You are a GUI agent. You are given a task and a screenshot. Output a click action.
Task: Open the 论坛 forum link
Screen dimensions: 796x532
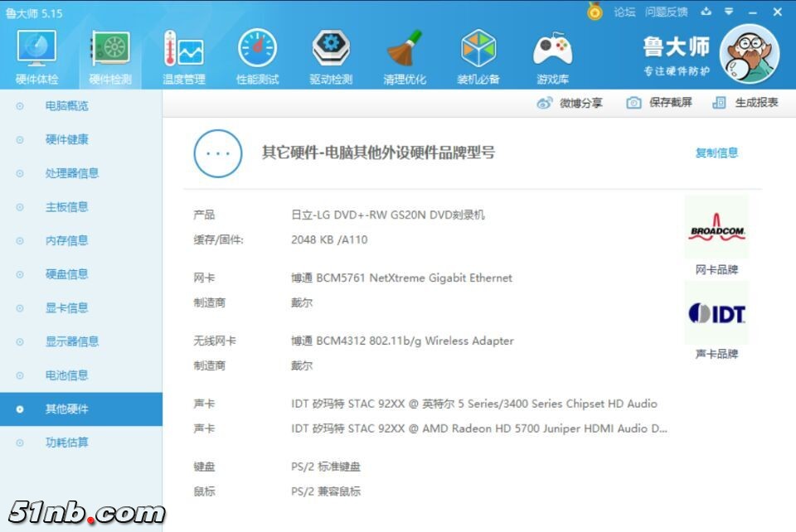pyautogui.click(x=624, y=12)
